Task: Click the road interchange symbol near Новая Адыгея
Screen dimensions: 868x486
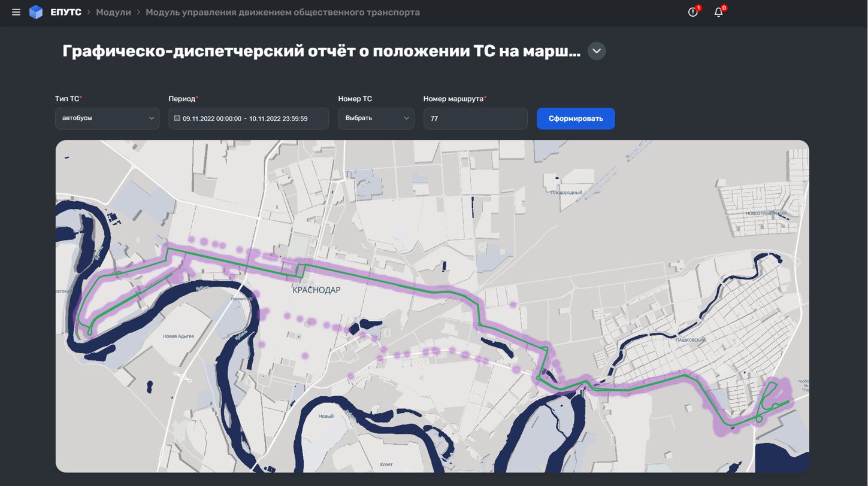Action: point(182,376)
